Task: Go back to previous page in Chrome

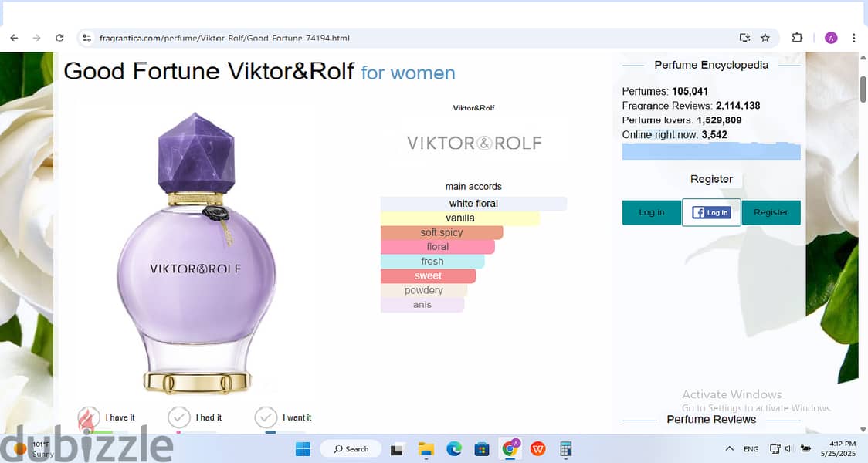Action: click(14, 38)
